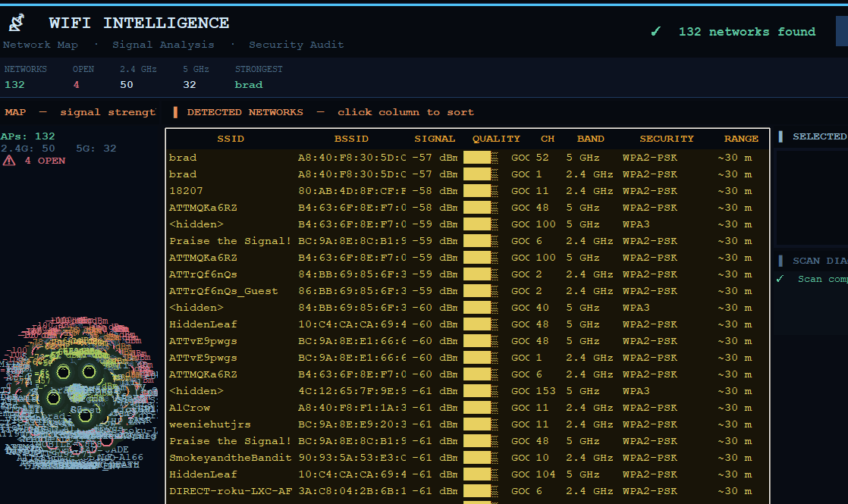848x504 pixels.
Task: Click the orange marker before Detected Networks
Action: [x=175, y=112]
